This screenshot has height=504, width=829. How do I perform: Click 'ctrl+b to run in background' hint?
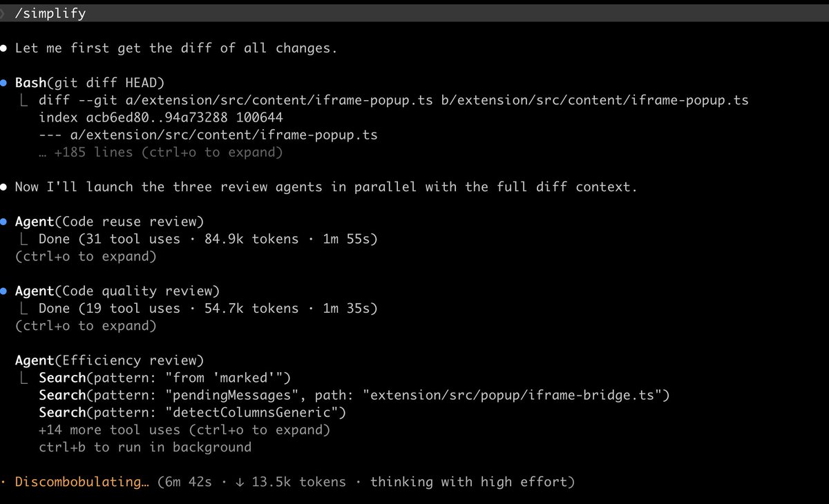pos(145,447)
